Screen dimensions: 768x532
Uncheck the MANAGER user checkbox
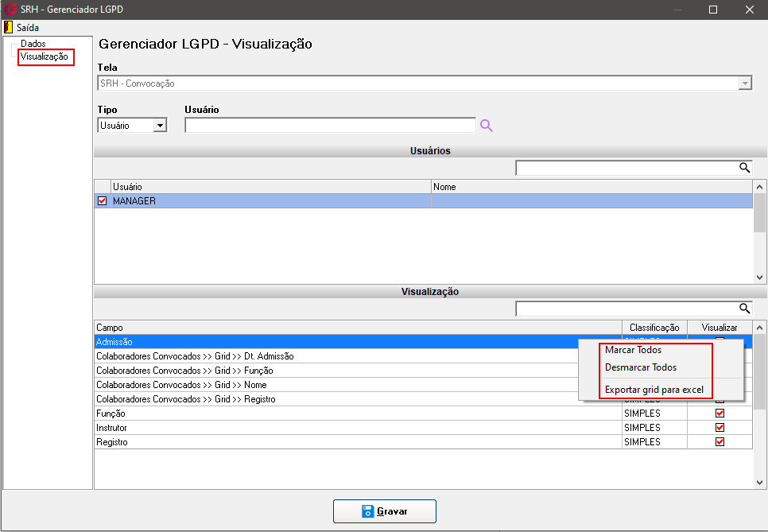tap(102, 201)
